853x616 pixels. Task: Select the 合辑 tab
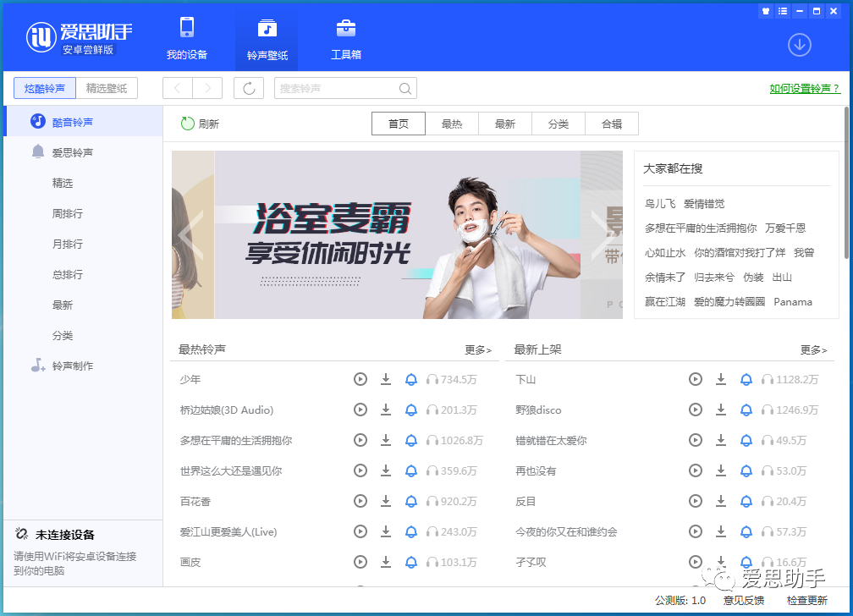tap(612, 124)
